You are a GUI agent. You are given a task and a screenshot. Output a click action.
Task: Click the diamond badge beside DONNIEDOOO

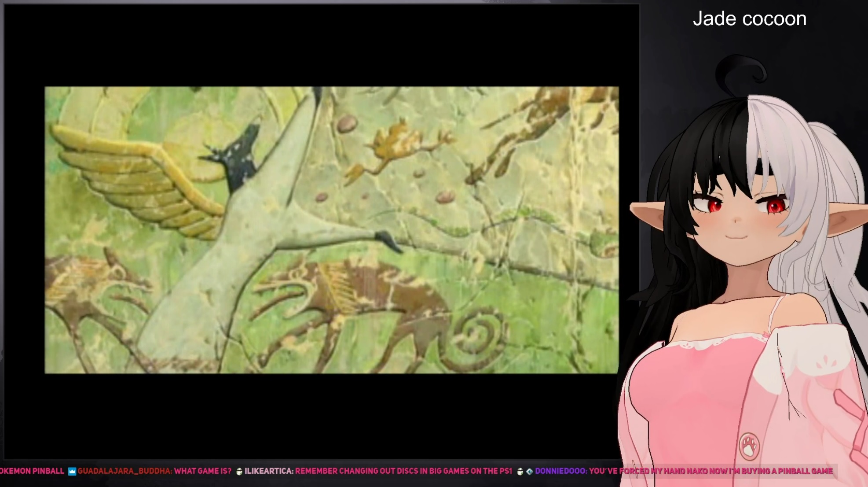point(529,471)
